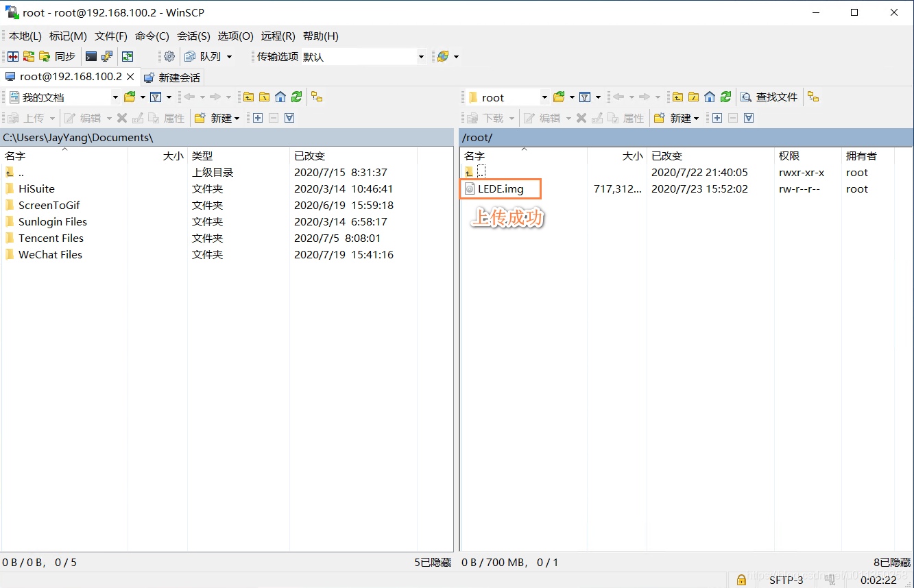Viewport: 914px width, 588px height.
Task: Sort local files by 已改变 column header
Action: [x=353, y=156]
